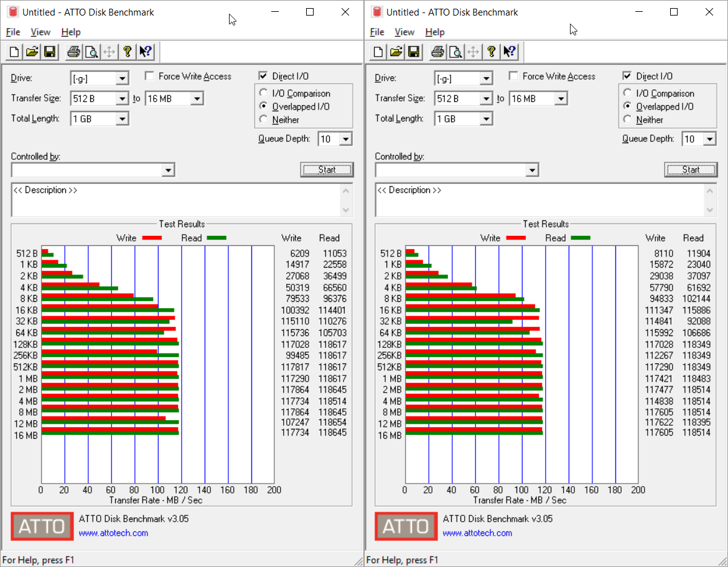Viewport: 728px width, 567px height.
Task: Click Save disk icon in right window toolbar
Action: coord(414,52)
